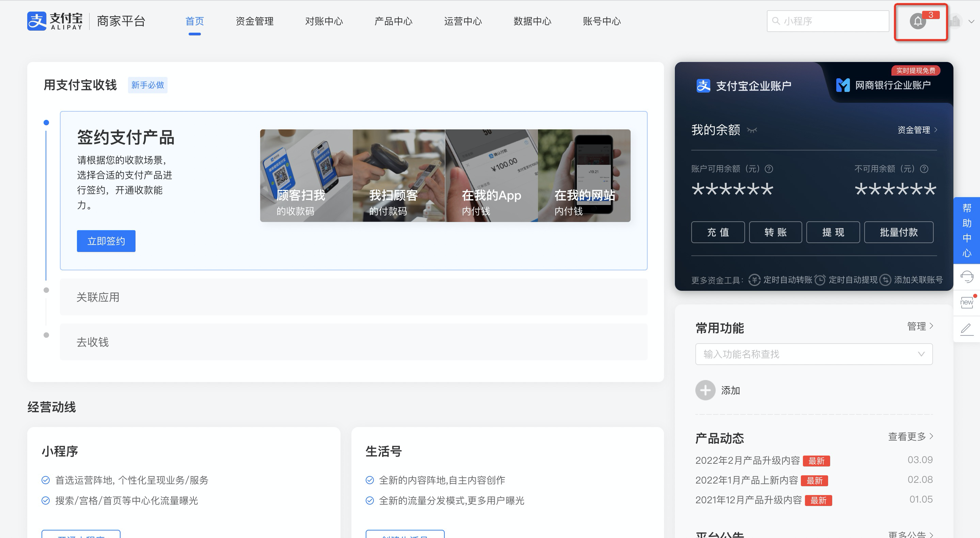Switch to 支付宝企业账户 tab
The image size is (980, 538).
[x=744, y=86]
